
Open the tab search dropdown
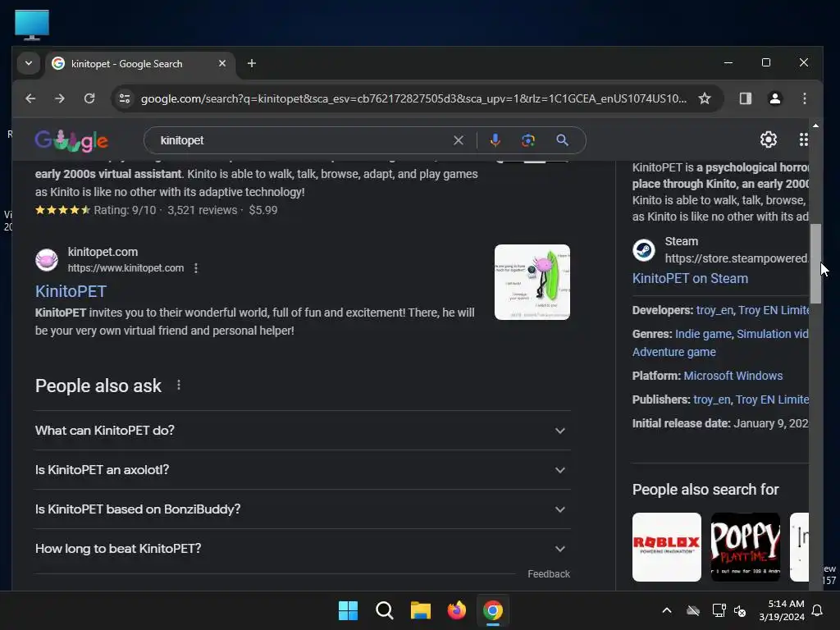(x=29, y=63)
